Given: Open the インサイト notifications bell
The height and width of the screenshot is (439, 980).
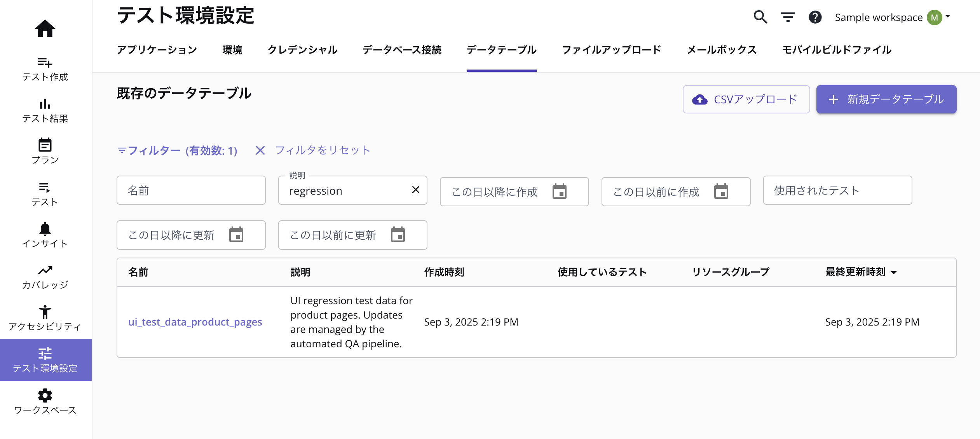Looking at the screenshot, I should click(45, 229).
